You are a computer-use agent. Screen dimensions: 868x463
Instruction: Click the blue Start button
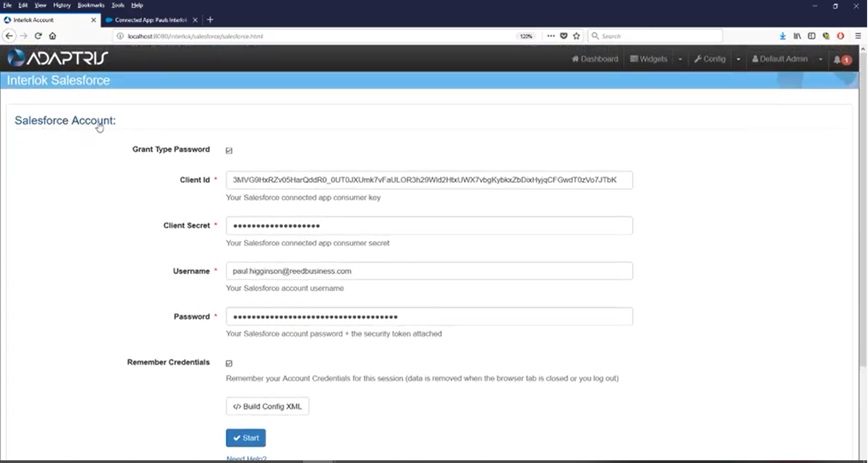pos(246,438)
